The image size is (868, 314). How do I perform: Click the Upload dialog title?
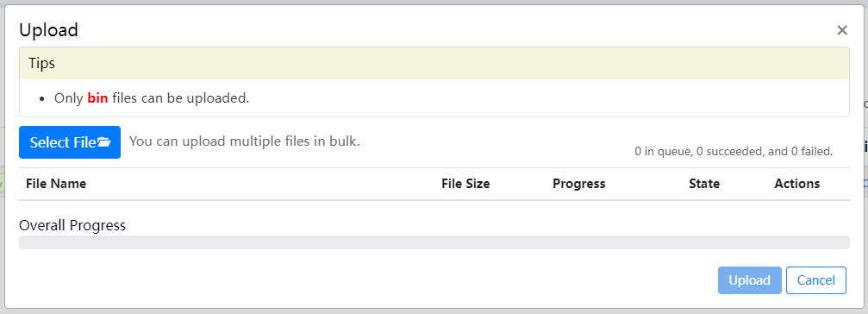tap(49, 30)
